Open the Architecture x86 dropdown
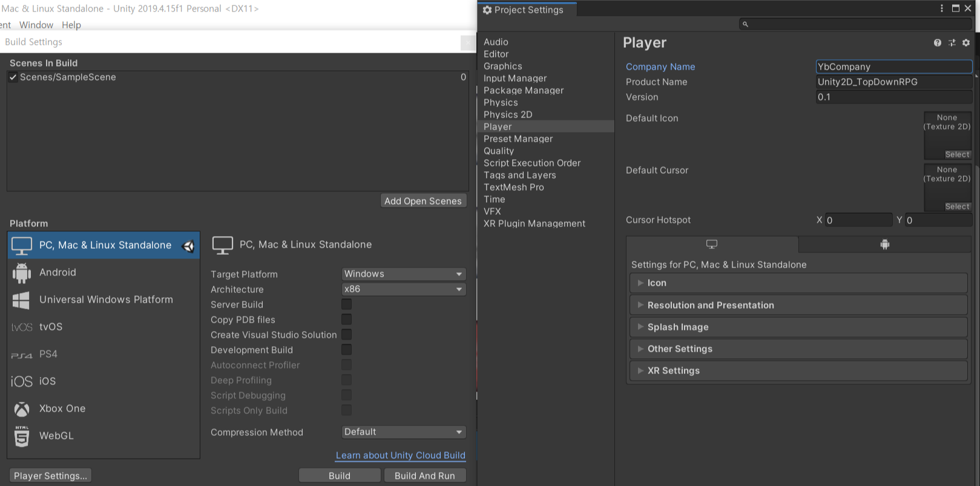The height and width of the screenshot is (486, 980). (404, 289)
